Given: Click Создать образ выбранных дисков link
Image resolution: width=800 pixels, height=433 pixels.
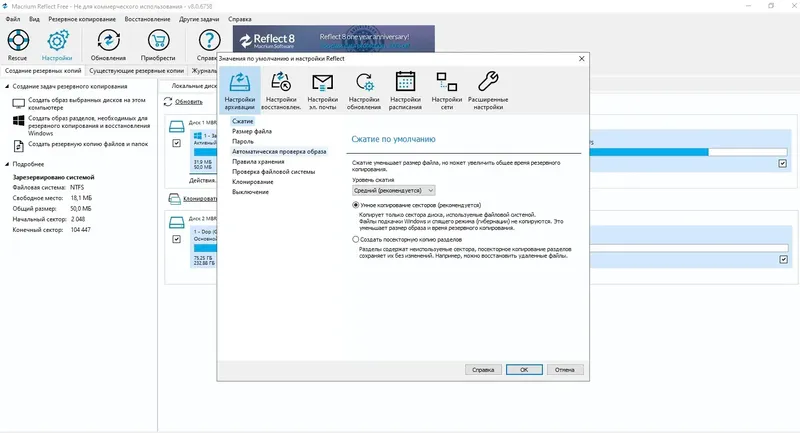Looking at the screenshot, I should (x=87, y=104).
